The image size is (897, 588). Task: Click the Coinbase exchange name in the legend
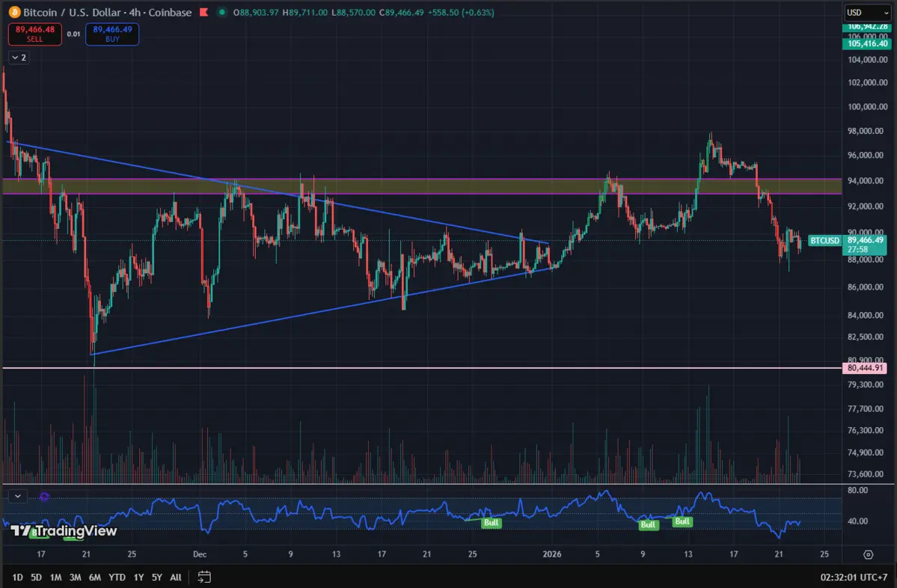tap(169, 12)
